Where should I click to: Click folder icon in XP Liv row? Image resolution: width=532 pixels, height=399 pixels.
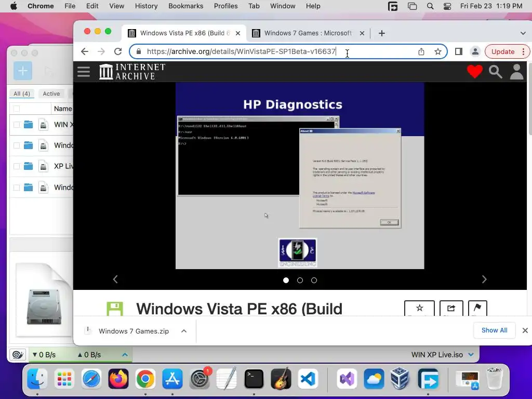(29, 166)
